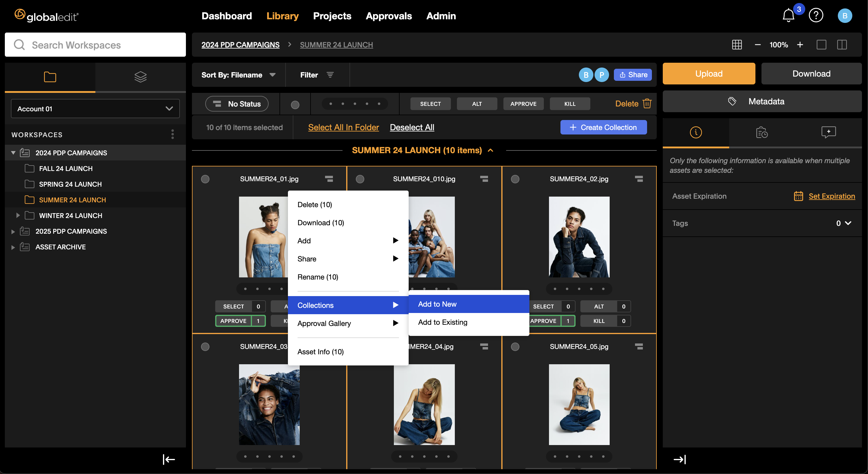The height and width of the screenshot is (474, 868).
Task: Open status flag on SUMMER24_010.jpg
Action: pyautogui.click(x=484, y=179)
